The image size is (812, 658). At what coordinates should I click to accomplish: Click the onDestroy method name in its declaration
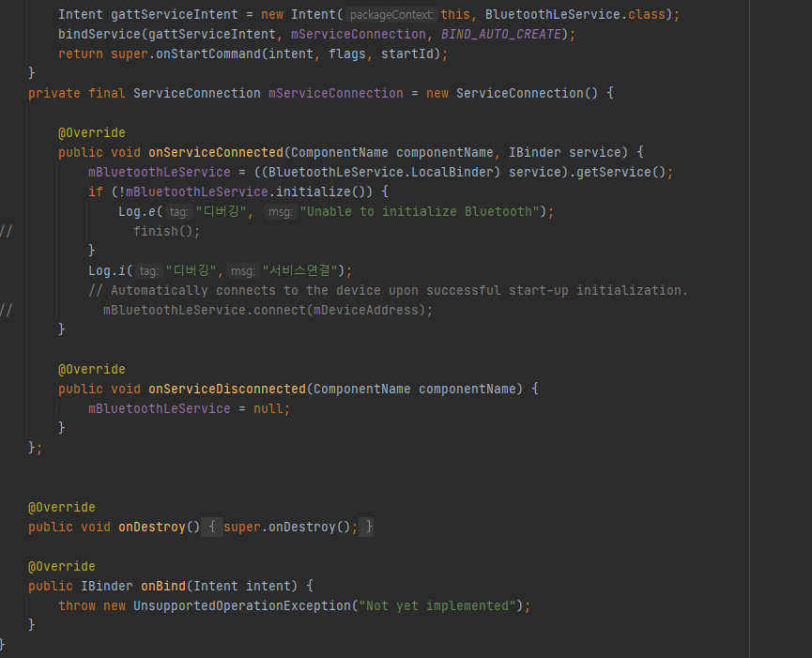(152, 527)
